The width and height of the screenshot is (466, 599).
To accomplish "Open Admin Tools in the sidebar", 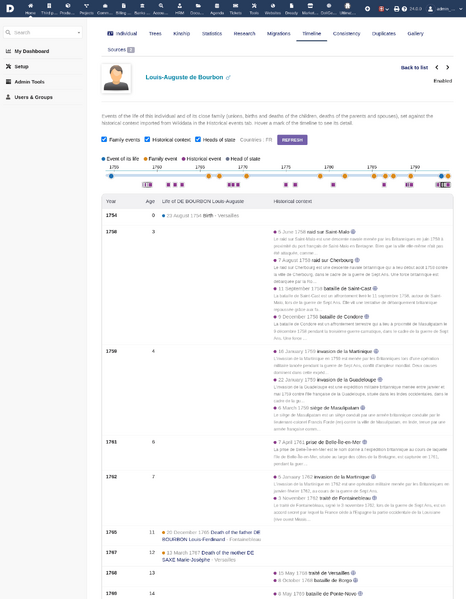I will [x=29, y=82].
